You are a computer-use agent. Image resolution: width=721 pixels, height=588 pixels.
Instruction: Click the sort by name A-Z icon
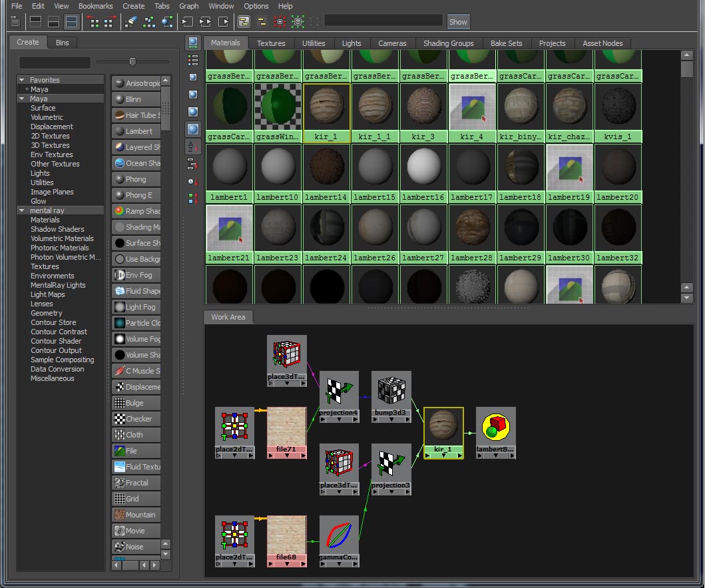tap(192, 146)
